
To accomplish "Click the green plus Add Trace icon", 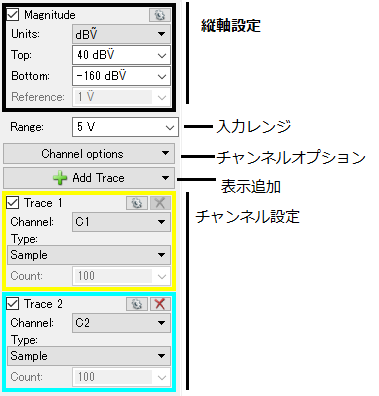I will pos(60,178).
